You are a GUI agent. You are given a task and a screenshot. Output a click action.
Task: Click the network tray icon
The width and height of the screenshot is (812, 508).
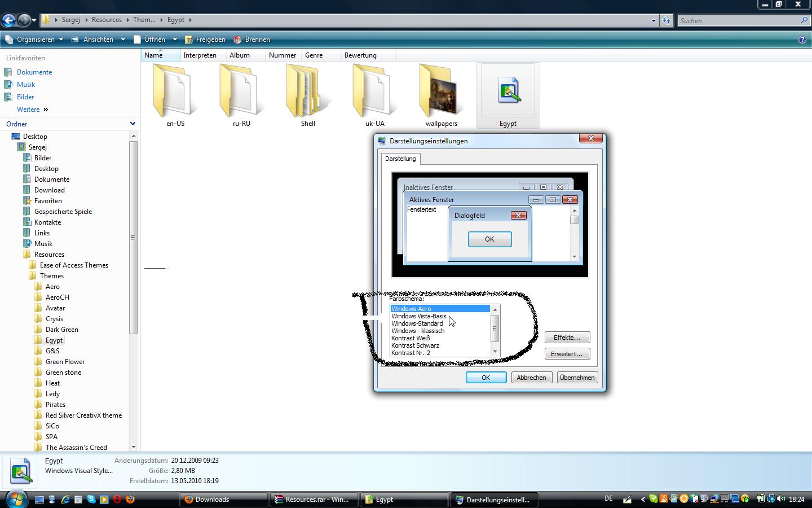tap(771, 499)
